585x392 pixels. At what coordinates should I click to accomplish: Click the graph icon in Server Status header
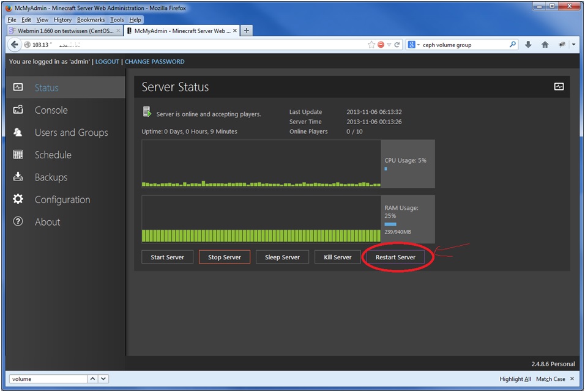point(559,87)
